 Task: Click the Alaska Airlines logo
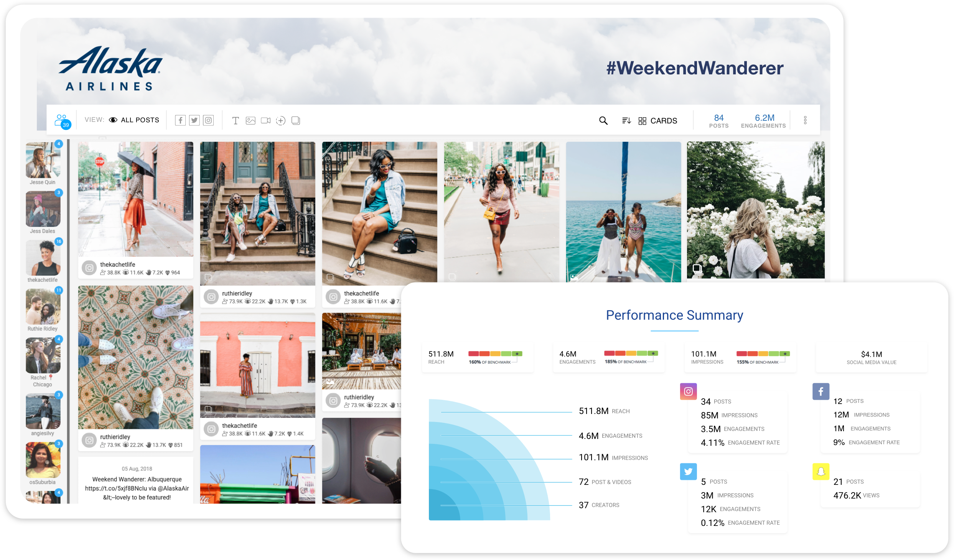[110, 69]
